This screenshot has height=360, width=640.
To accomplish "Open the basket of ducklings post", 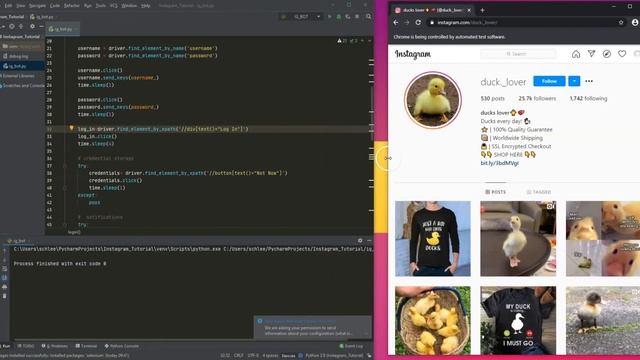I will [x=433, y=320].
